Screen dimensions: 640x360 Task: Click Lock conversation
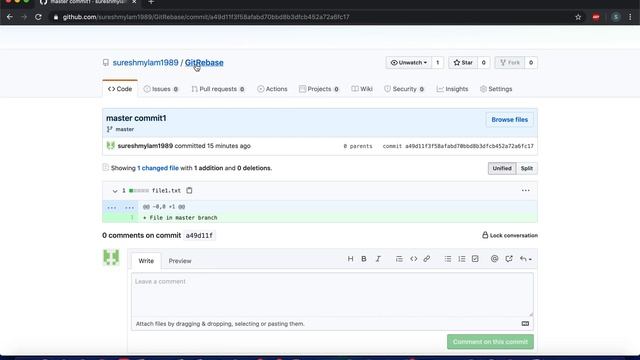tap(510, 235)
